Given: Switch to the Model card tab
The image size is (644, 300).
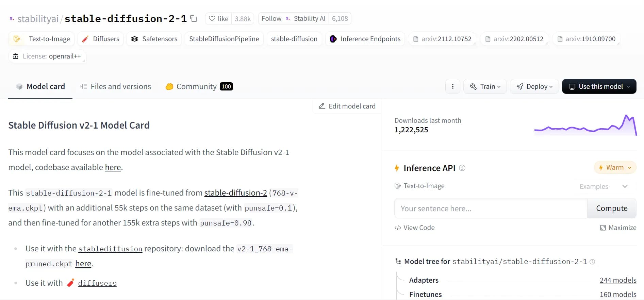Looking at the screenshot, I should click(40, 86).
